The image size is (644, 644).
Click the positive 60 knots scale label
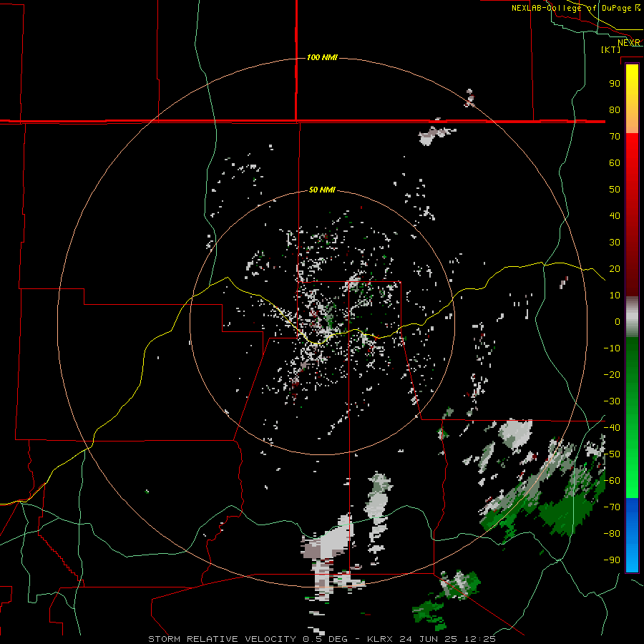click(615, 162)
